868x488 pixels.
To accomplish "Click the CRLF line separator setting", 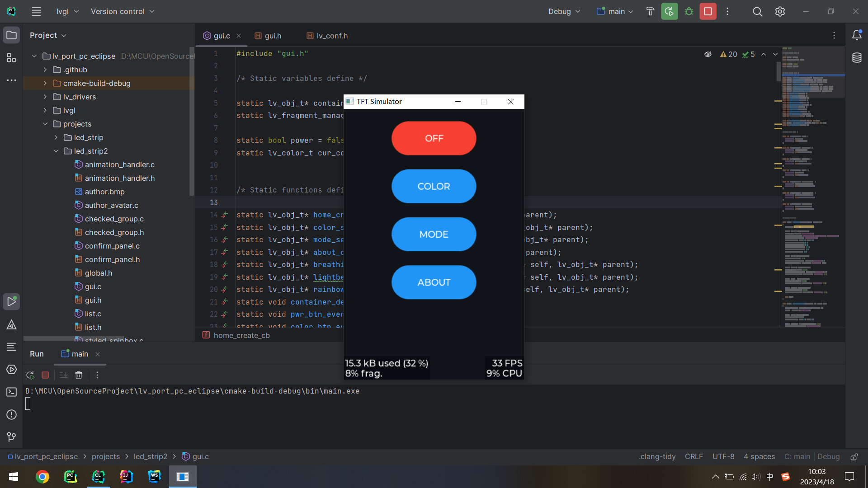I will point(693,456).
